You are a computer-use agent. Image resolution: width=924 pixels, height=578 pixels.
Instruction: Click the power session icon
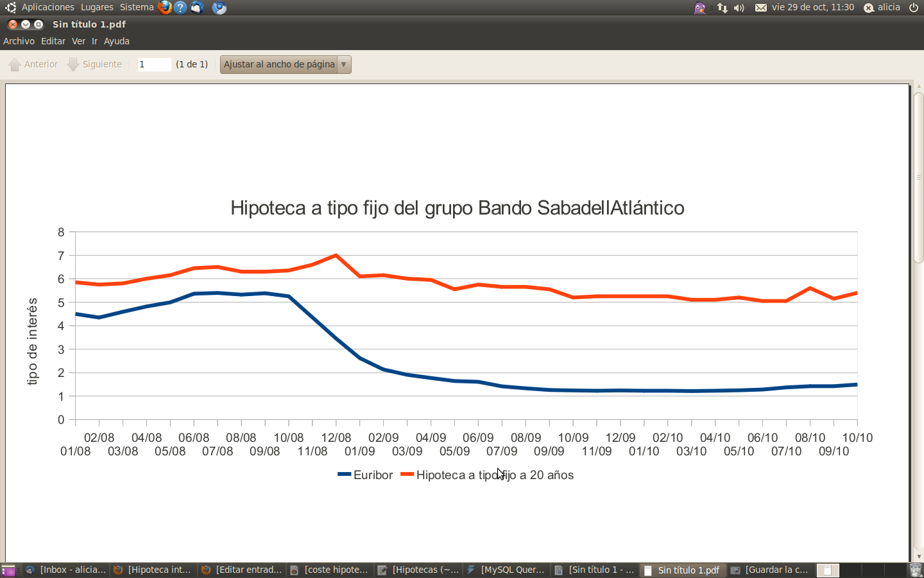point(914,8)
